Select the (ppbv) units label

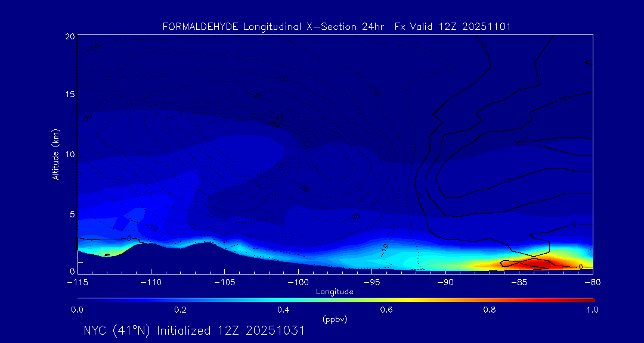[x=335, y=319]
